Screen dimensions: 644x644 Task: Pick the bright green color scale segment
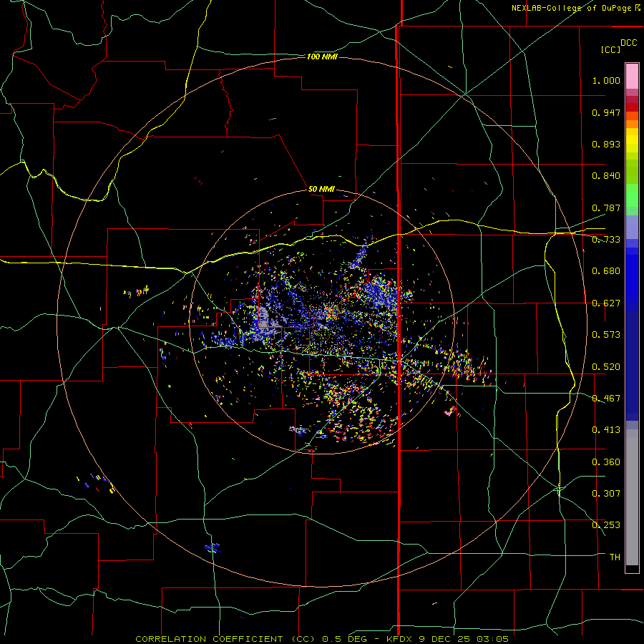point(632,195)
